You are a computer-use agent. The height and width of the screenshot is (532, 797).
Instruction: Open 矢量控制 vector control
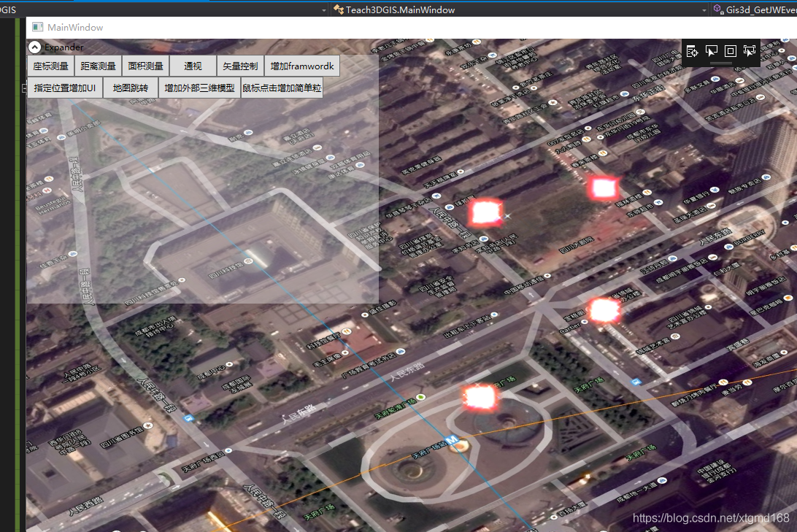click(240, 66)
